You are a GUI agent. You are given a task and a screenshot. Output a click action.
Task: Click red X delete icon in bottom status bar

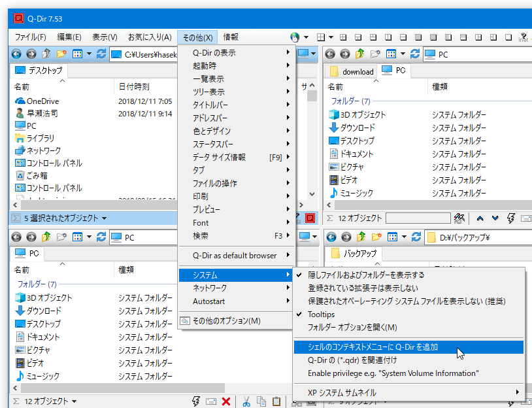(x=226, y=401)
